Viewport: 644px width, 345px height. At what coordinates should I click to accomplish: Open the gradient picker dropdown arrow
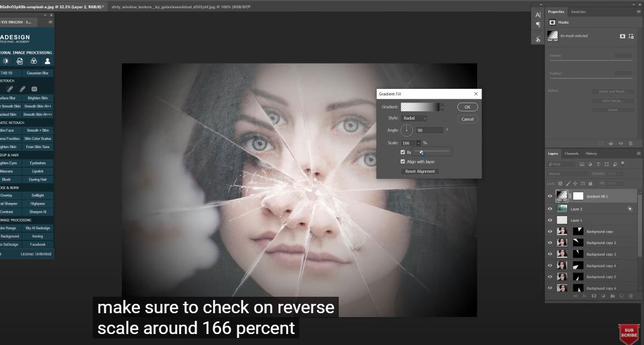[x=442, y=107]
